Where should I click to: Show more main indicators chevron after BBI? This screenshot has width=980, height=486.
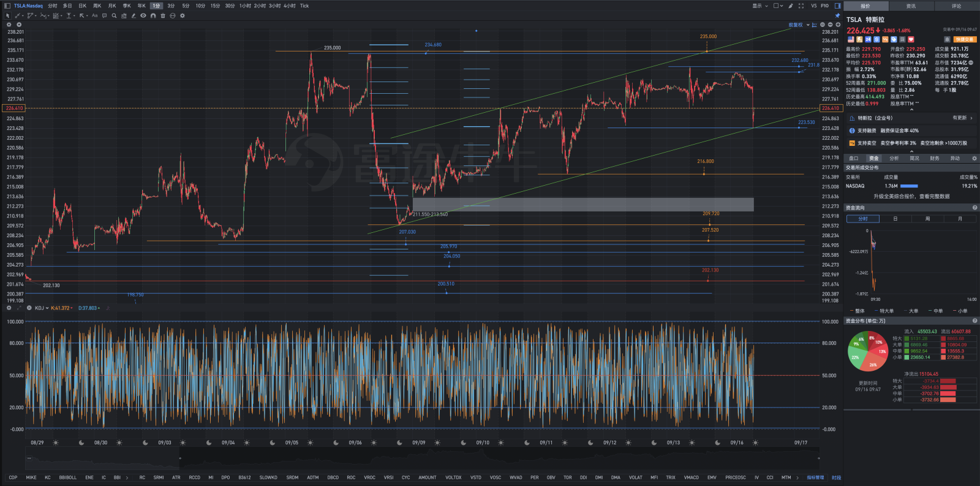(x=127, y=477)
